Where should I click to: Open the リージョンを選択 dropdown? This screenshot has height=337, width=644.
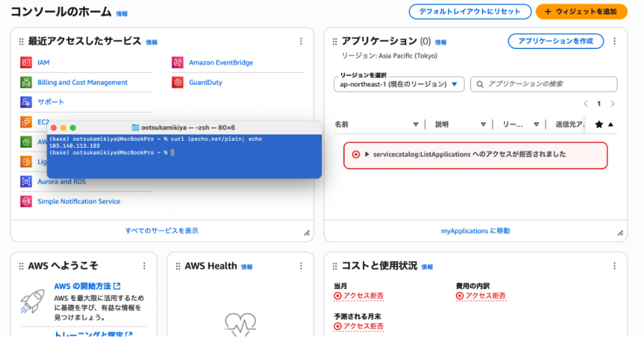(399, 84)
